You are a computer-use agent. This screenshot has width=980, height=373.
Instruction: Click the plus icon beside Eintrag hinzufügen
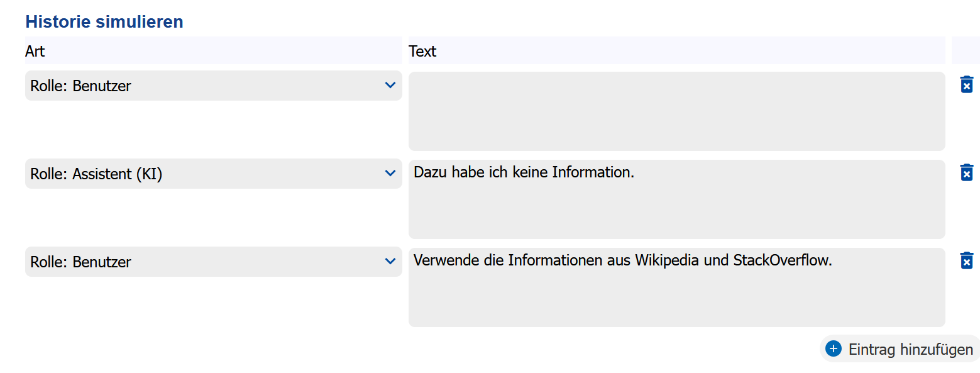point(834,349)
